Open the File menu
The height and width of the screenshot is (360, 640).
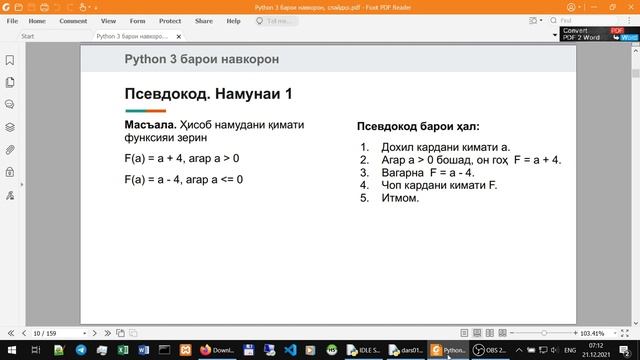(x=12, y=21)
